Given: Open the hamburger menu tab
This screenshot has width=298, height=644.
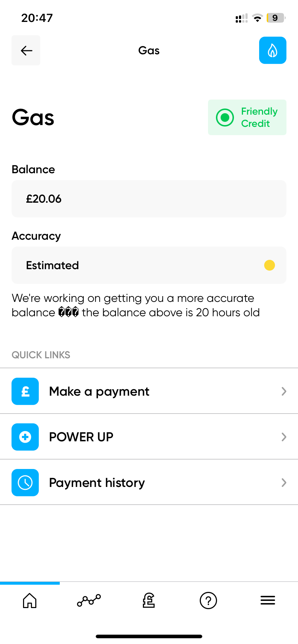Looking at the screenshot, I should (268, 600).
